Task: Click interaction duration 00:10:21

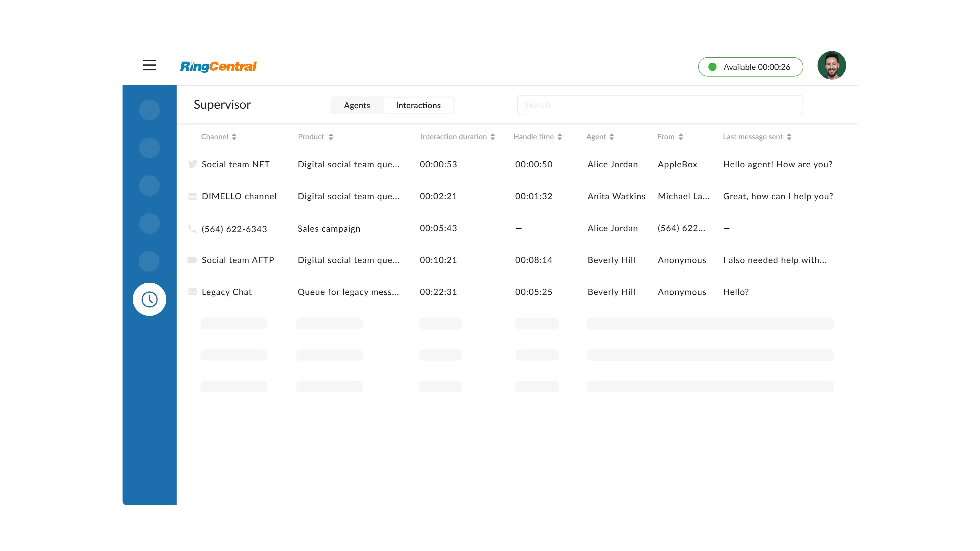Action: pyautogui.click(x=438, y=260)
